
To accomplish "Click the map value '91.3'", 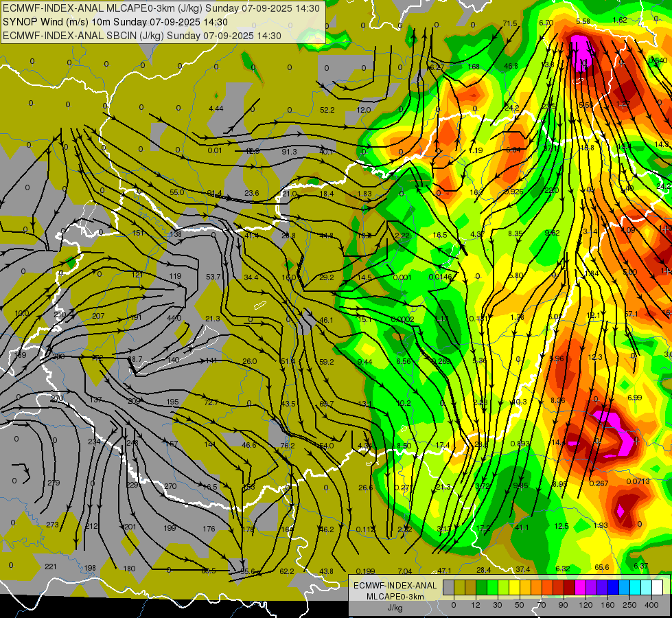I will (289, 152).
